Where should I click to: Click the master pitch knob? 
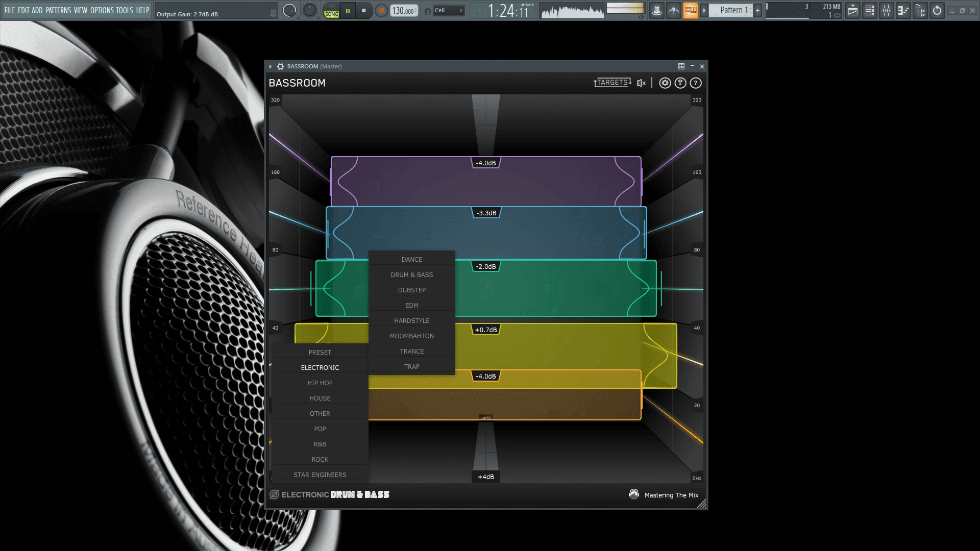310,10
